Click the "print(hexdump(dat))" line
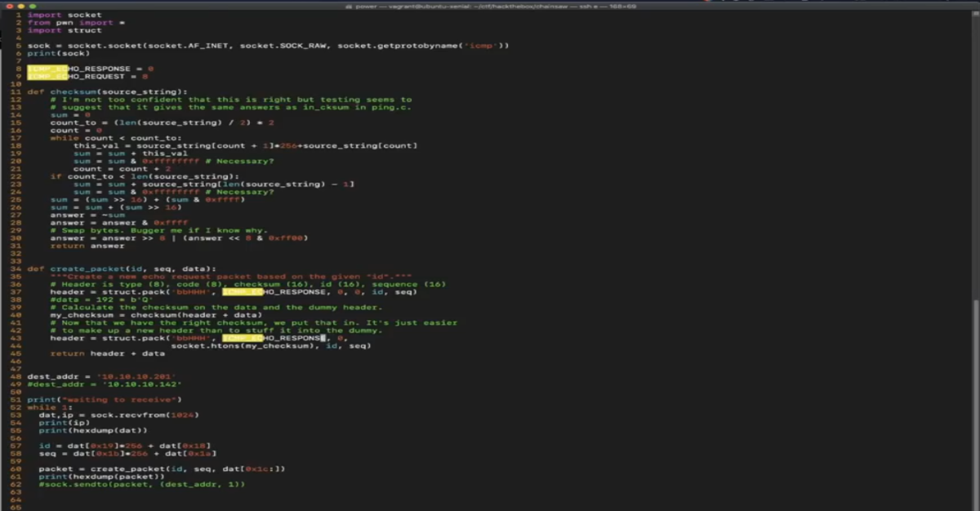This screenshot has height=511, width=980. point(93,430)
